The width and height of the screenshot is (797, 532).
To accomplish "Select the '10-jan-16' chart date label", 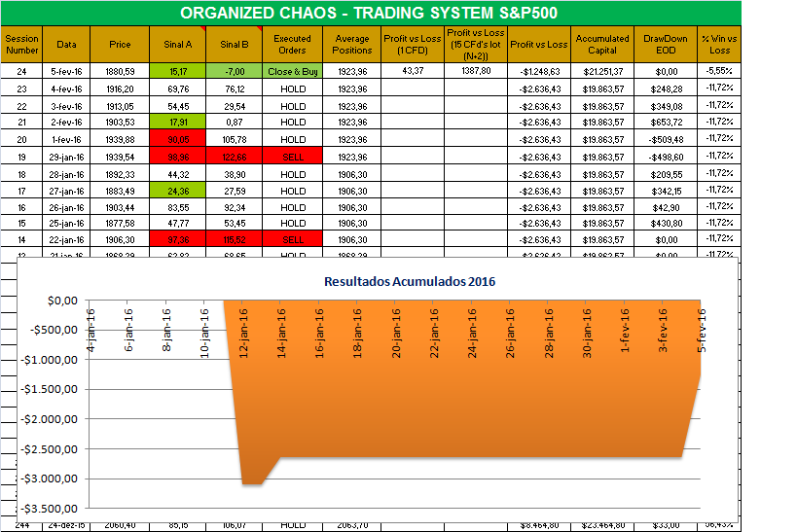I will tap(204, 333).
